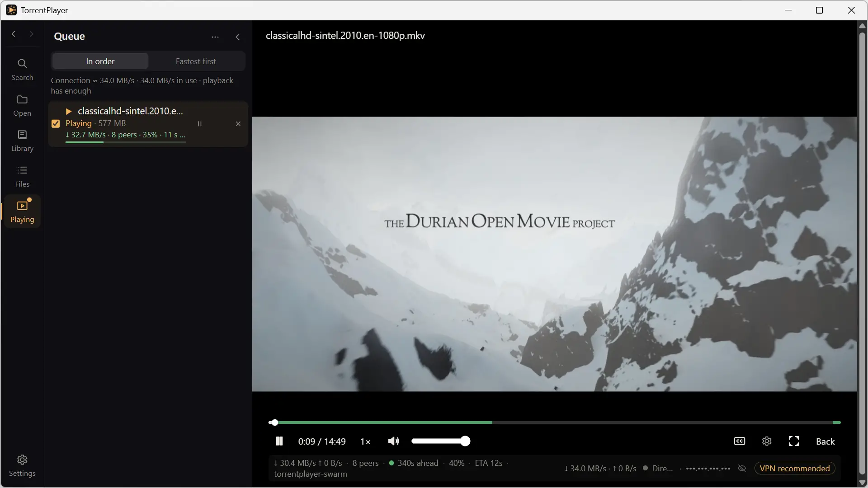Click the torrentplayer-swarm label

pyautogui.click(x=310, y=474)
